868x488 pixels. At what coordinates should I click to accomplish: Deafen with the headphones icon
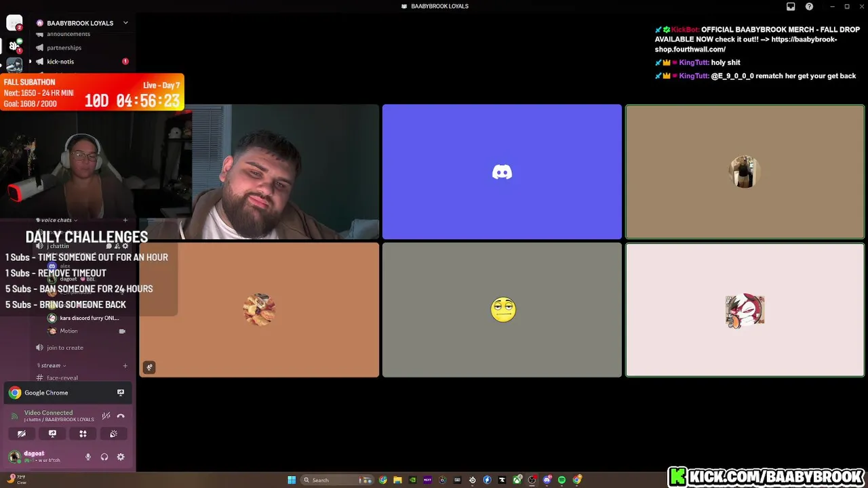click(104, 457)
